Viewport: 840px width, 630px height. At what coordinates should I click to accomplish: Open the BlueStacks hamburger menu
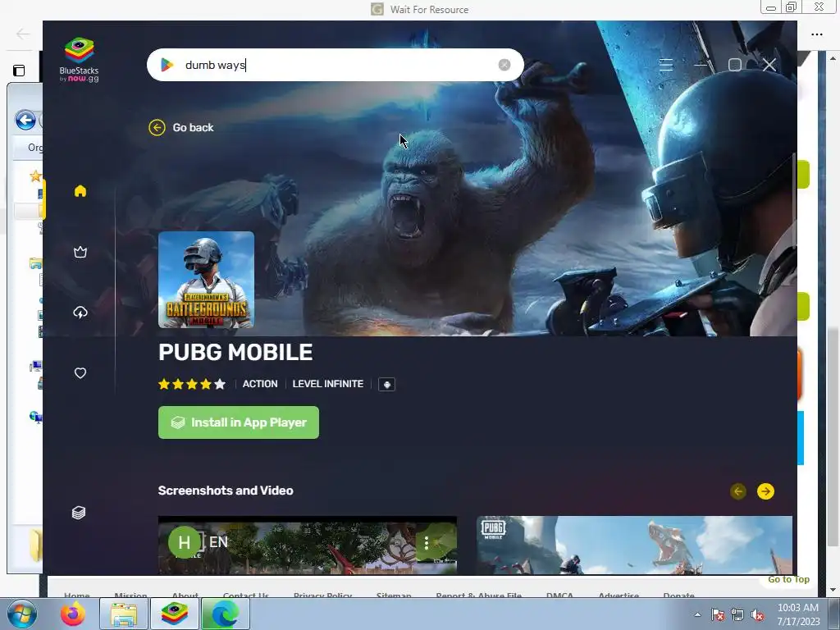(x=666, y=65)
